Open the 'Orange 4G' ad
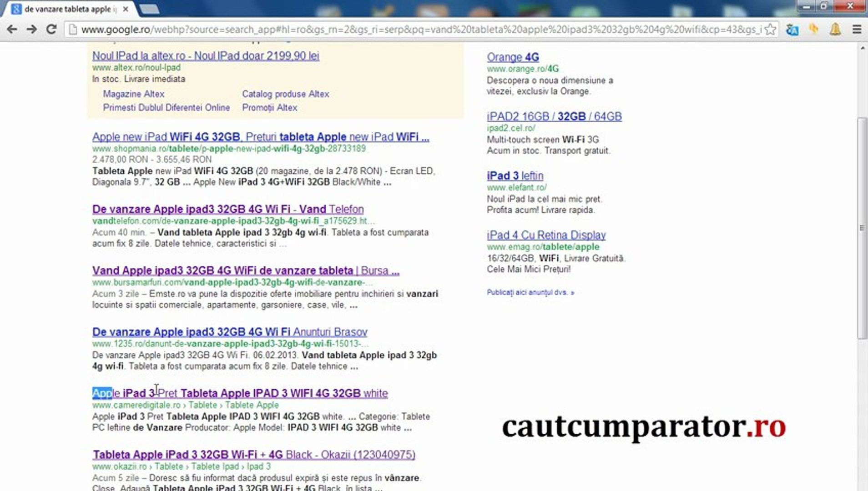 [x=513, y=57]
